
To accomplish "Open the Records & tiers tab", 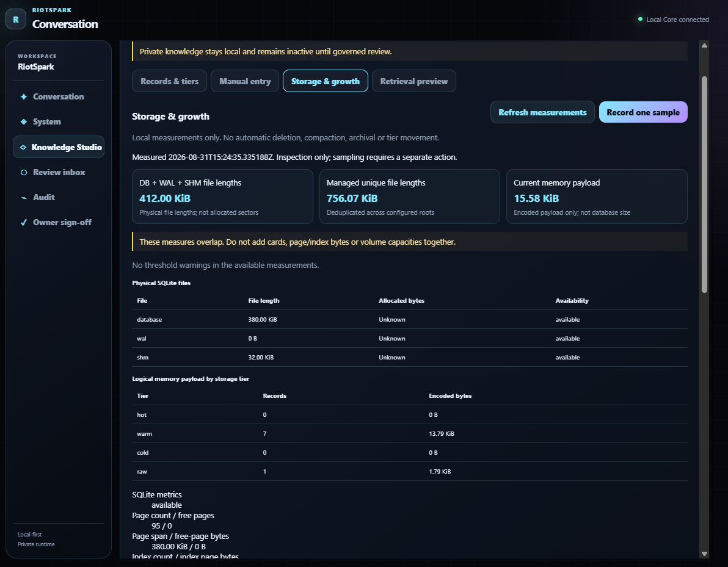I will [x=169, y=81].
